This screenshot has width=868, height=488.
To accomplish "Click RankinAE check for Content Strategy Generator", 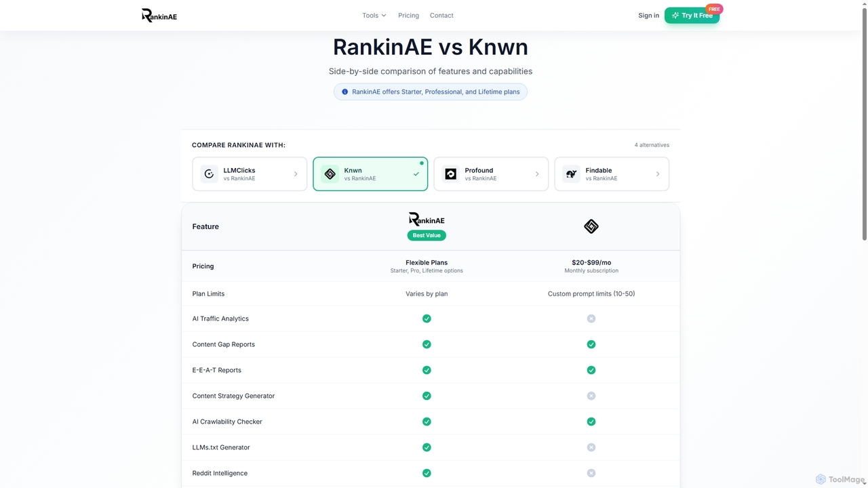I will tap(427, 396).
